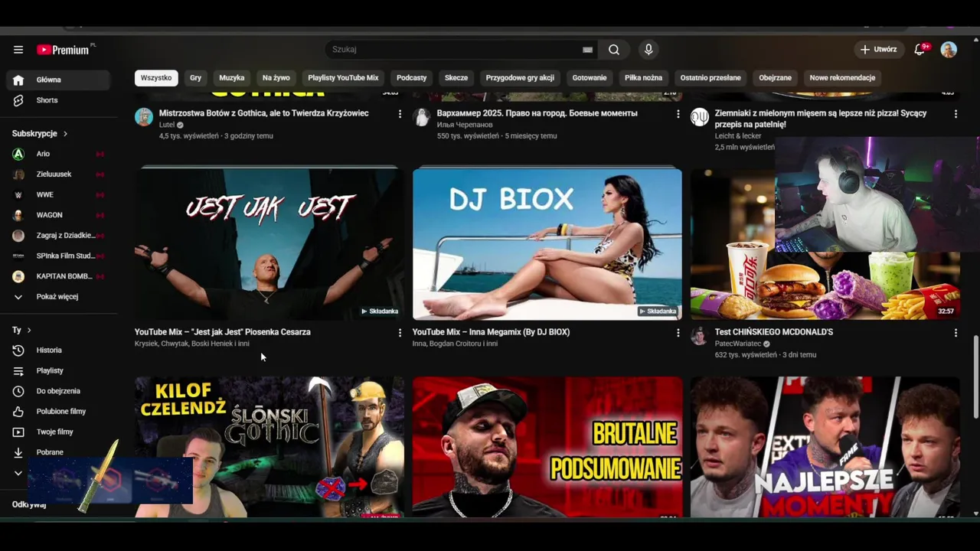Open the hamburger guide menu
This screenshot has height=551, width=980.
(18, 50)
